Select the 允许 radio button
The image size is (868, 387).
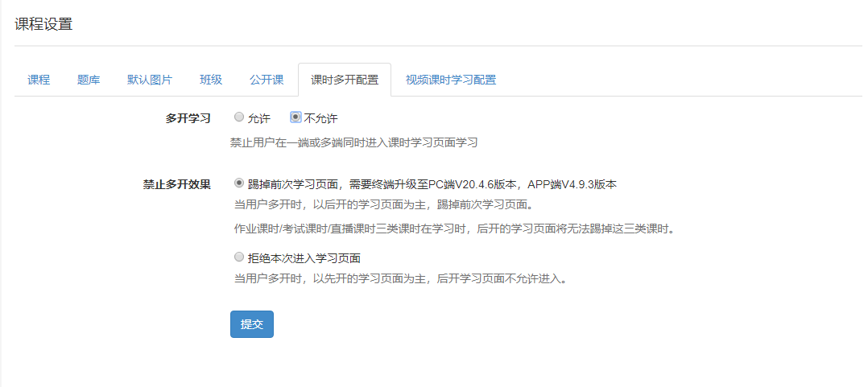pyautogui.click(x=238, y=117)
